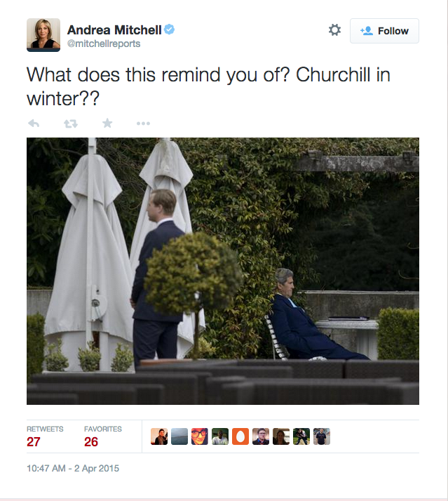The width and height of the screenshot is (448, 501).
Task: Click the avatar of man wearing glasses and suit
Action: 261,436
